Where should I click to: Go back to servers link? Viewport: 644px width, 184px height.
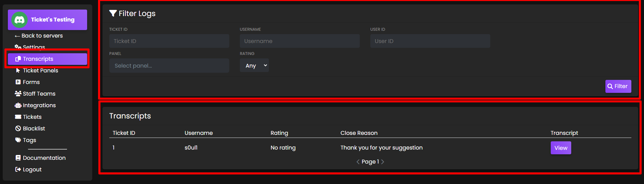[x=39, y=36]
